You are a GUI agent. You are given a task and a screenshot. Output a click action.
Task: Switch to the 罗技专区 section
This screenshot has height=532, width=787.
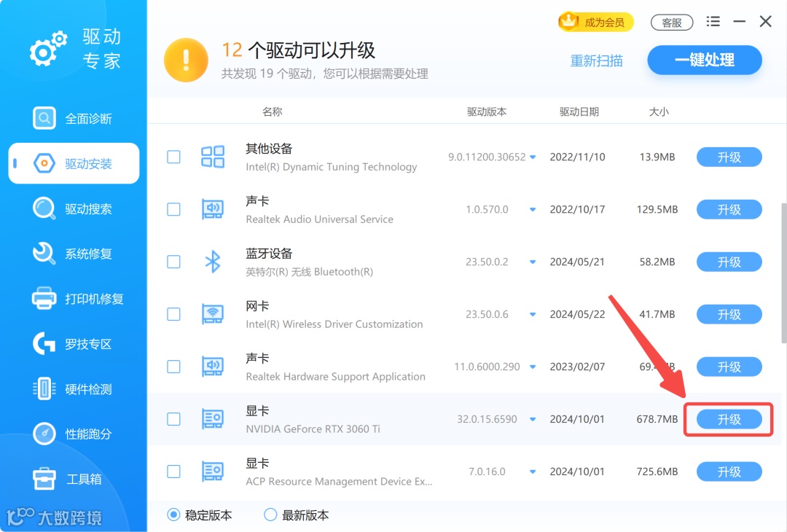point(74,344)
